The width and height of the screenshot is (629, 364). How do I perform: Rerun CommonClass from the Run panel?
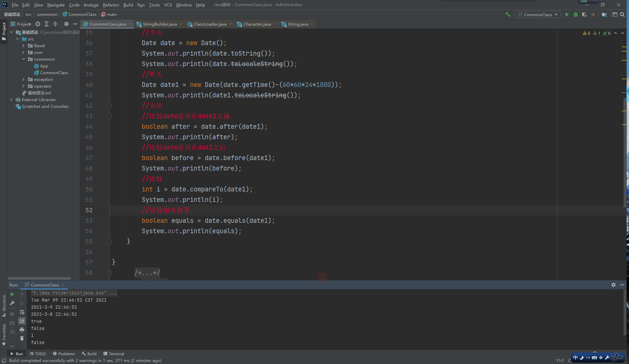(x=12, y=294)
